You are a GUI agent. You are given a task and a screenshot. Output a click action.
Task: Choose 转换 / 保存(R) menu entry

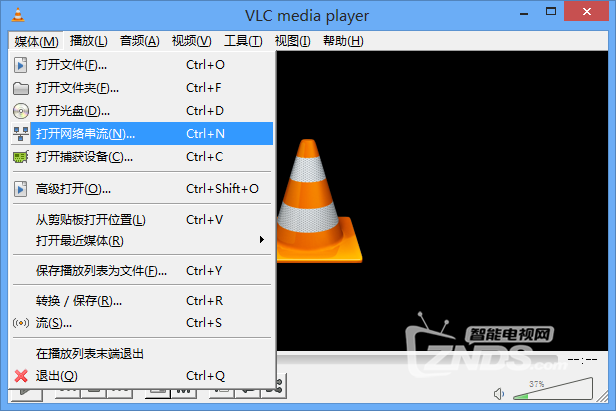click(x=141, y=301)
